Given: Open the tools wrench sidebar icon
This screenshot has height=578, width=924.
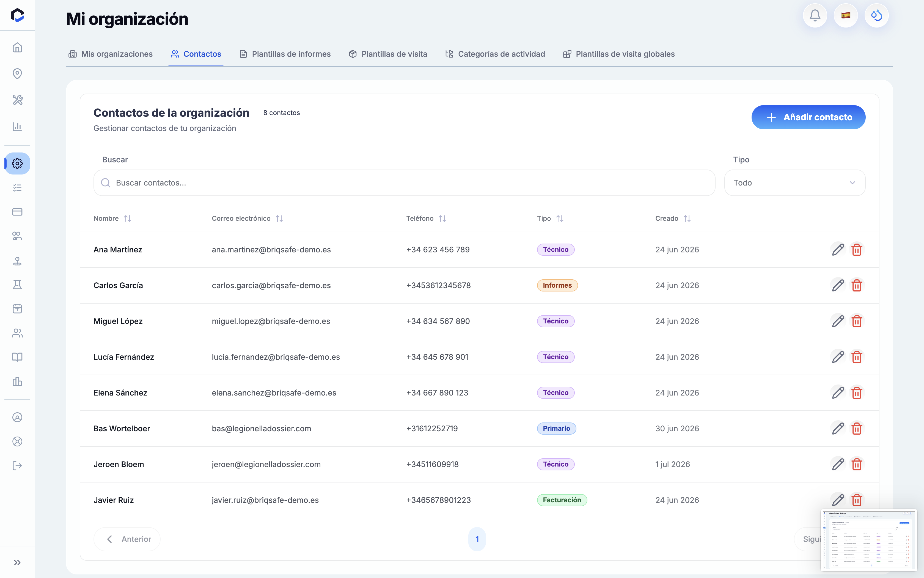Looking at the screenshot, I should [17, 100].
